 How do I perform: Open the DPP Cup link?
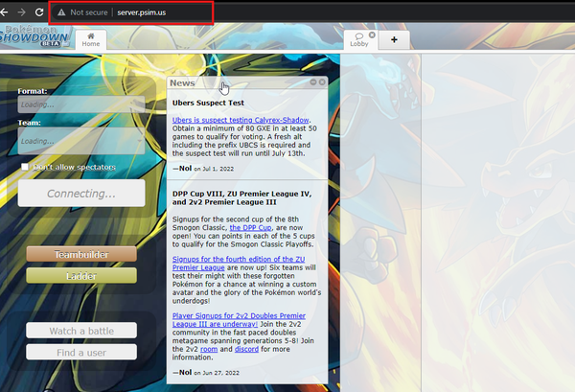250,227
